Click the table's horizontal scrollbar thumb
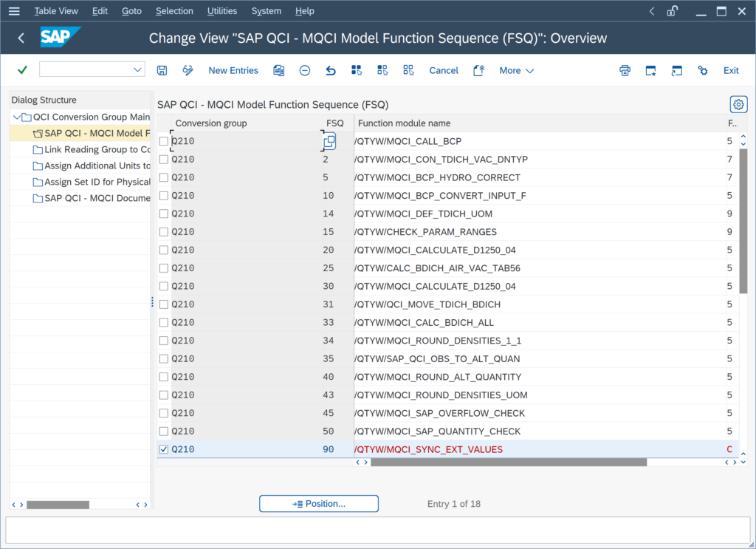Screen dimensions: 756x549 coord(509,462)
